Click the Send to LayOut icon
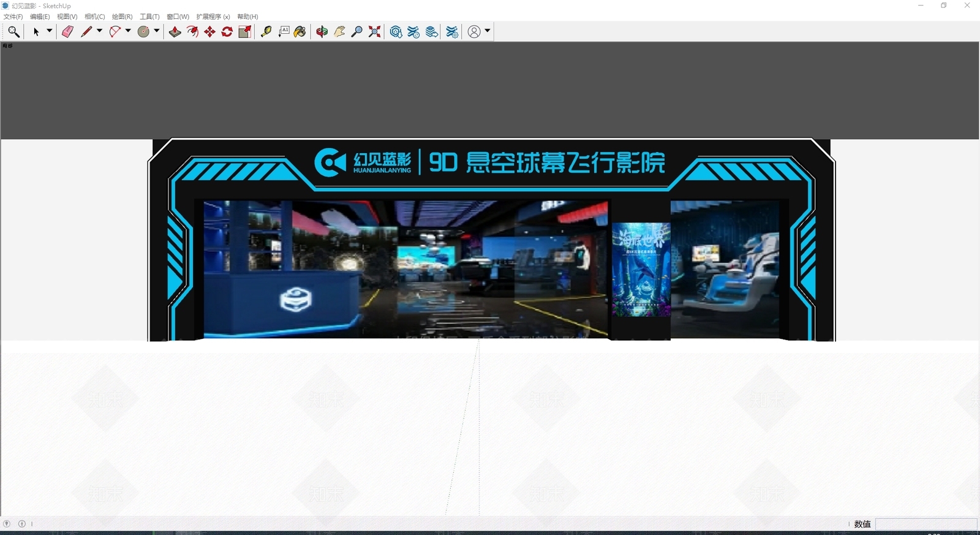Image resolution: width=980 pixels, height=535 pixels. [x=432, y=32]
